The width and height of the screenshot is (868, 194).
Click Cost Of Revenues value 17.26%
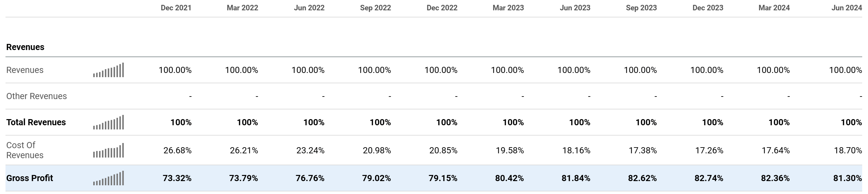coord(709,150)
